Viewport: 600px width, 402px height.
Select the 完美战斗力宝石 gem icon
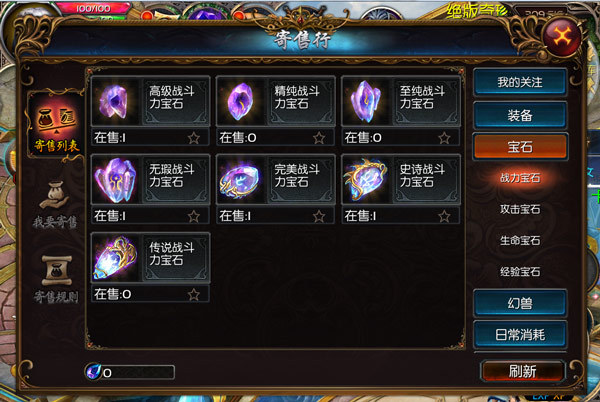pyautogui.click(x=240, y=180)
